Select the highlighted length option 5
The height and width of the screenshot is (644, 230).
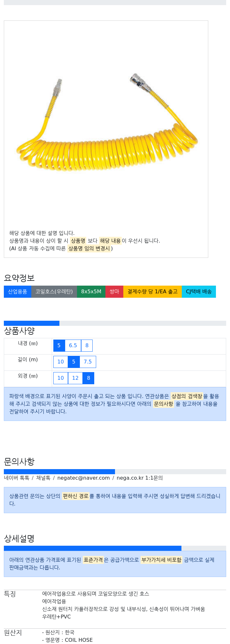pyautogui.click(x=74, y=362)
